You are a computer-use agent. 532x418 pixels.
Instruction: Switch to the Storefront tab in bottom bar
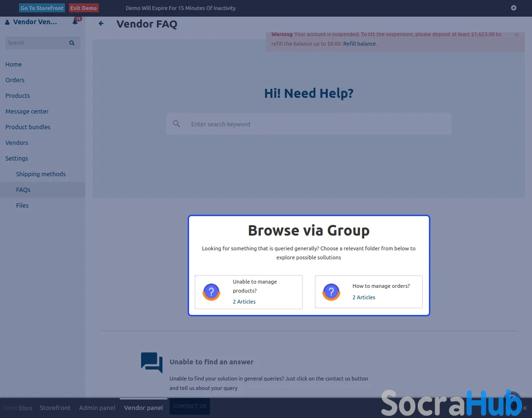click(x=55, y=408)
